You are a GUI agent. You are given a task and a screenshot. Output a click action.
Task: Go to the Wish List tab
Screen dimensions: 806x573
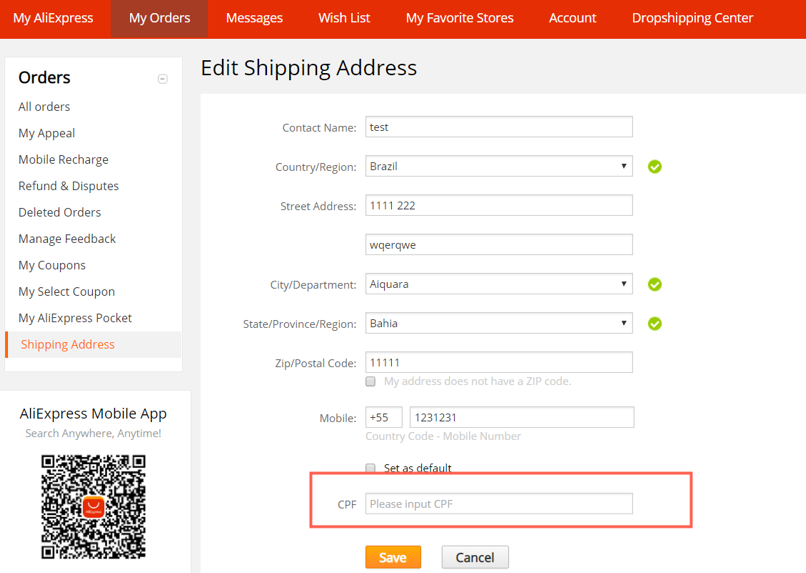(344, 19)
